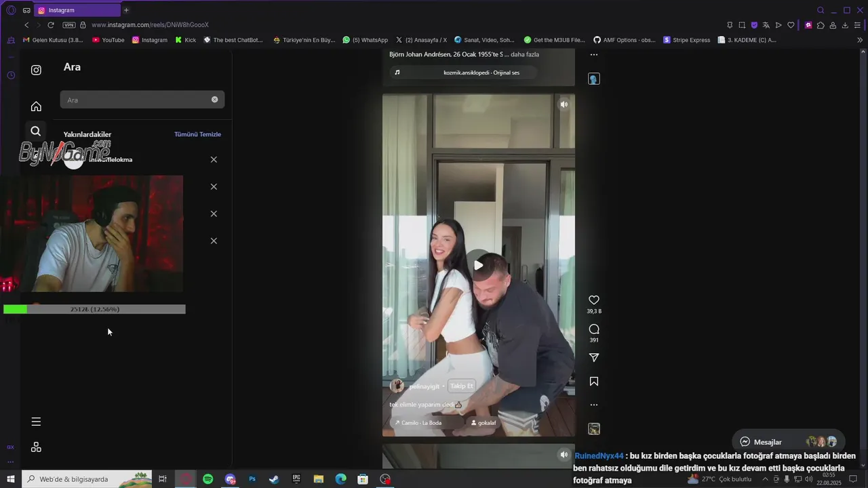
Task: Open the browser Easy Setup lines icon
Action: (857, 25)
